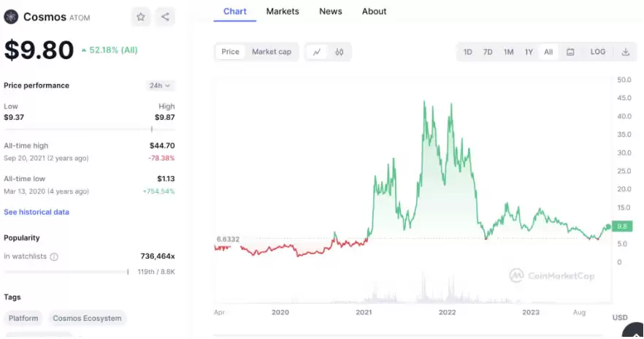Select the Price chart toggle

pyautogui.click(x=230, y=52)
